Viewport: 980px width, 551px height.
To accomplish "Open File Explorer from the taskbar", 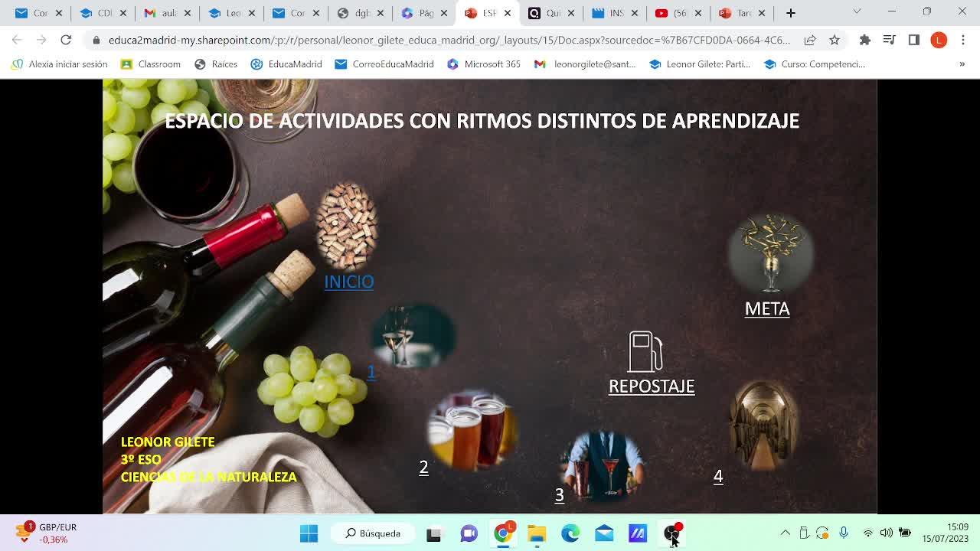I will (537, 533).
